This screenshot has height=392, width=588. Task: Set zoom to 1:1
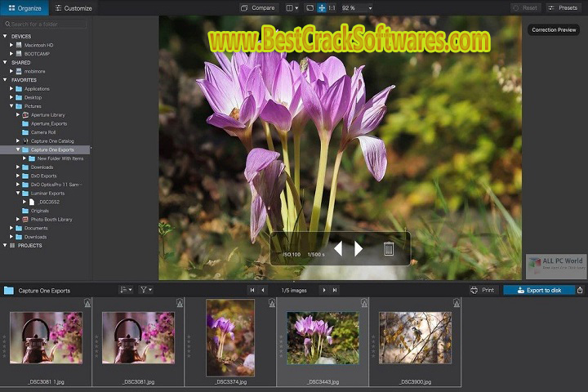pos(332,8)
